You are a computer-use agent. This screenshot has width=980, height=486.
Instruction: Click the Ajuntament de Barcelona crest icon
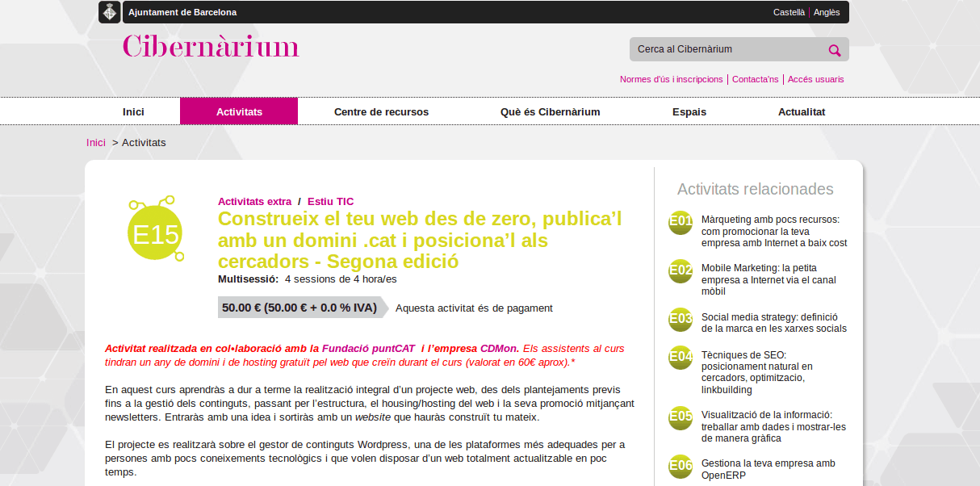pyautogui.click(x=111, y=12)
